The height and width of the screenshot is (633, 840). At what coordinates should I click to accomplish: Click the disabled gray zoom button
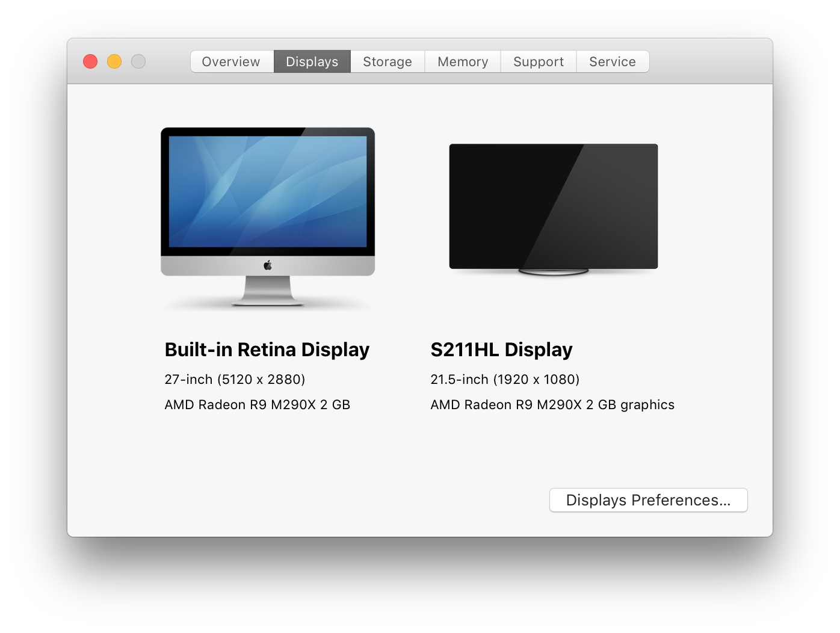coord(138,61)
